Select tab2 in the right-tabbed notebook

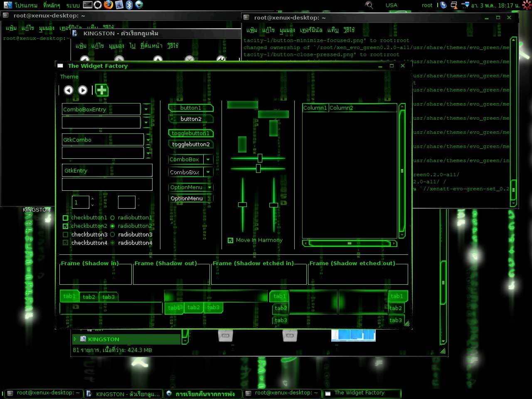[x=396, y=308]
